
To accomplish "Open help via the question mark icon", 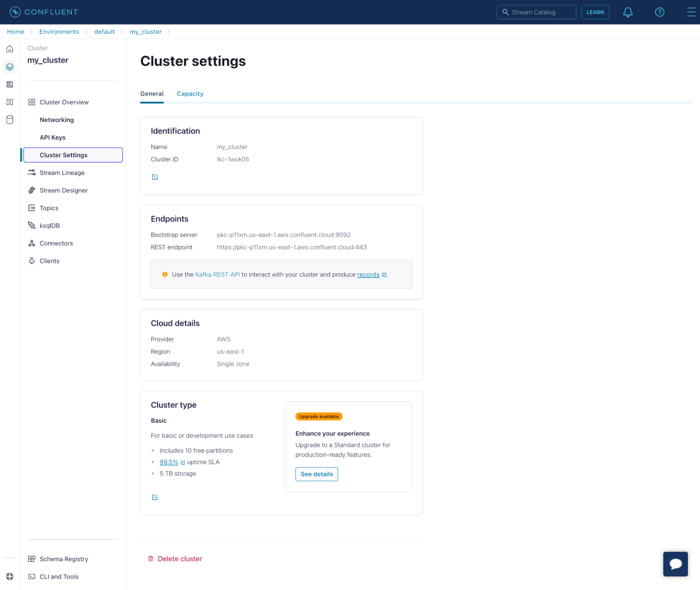I will point(659,12).
